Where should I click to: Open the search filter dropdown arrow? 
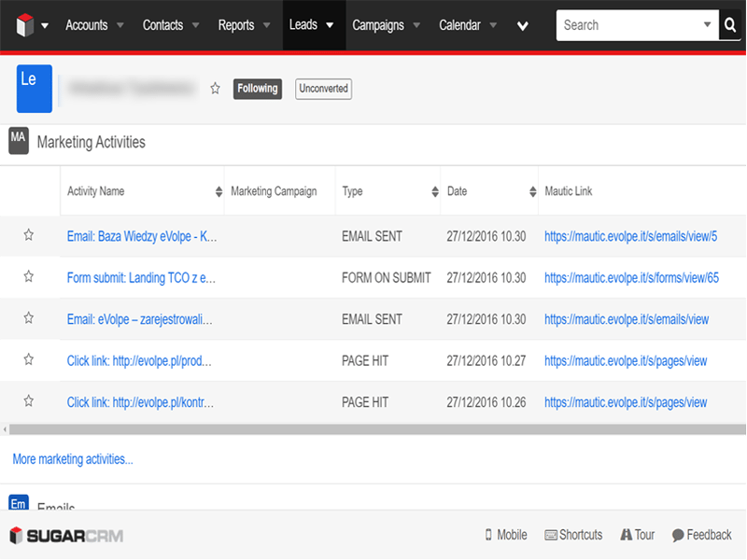point(707,25)
